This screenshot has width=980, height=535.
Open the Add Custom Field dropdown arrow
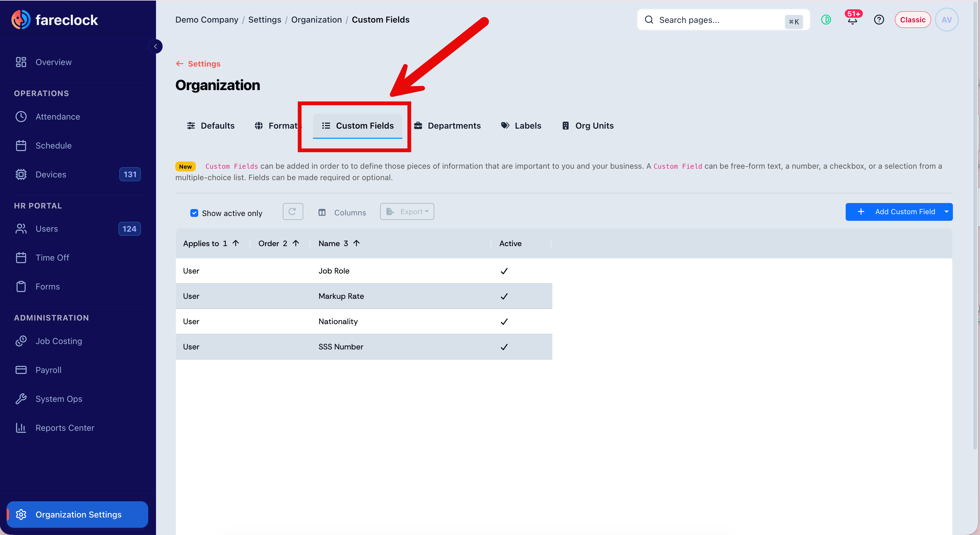coord(946,212)
